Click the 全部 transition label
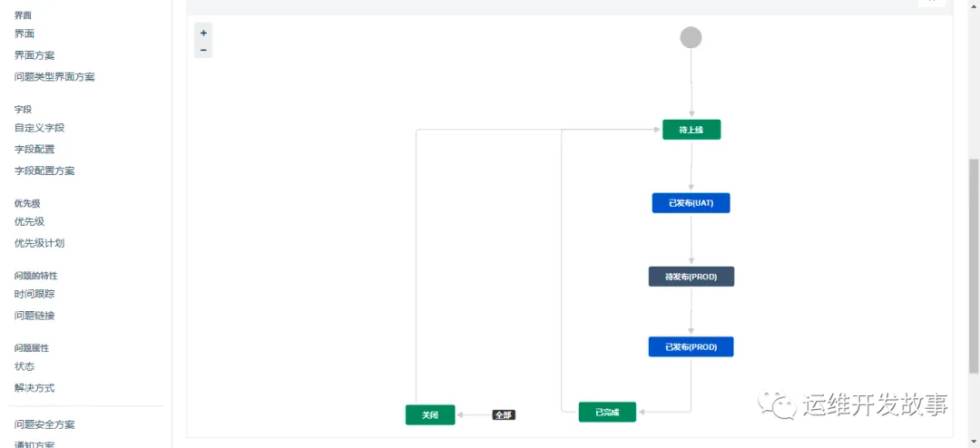The width and height of the screenshot is (980, 448). pos(504,414)
